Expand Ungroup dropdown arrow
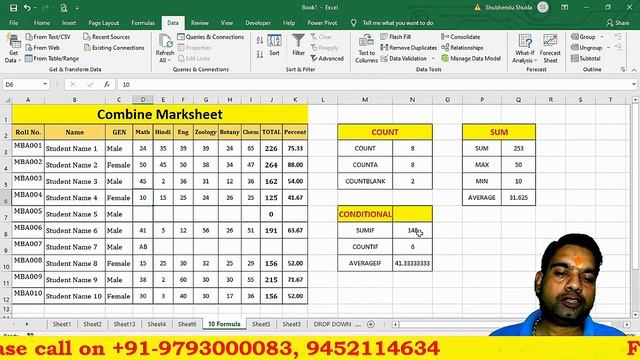 [608, 48]
